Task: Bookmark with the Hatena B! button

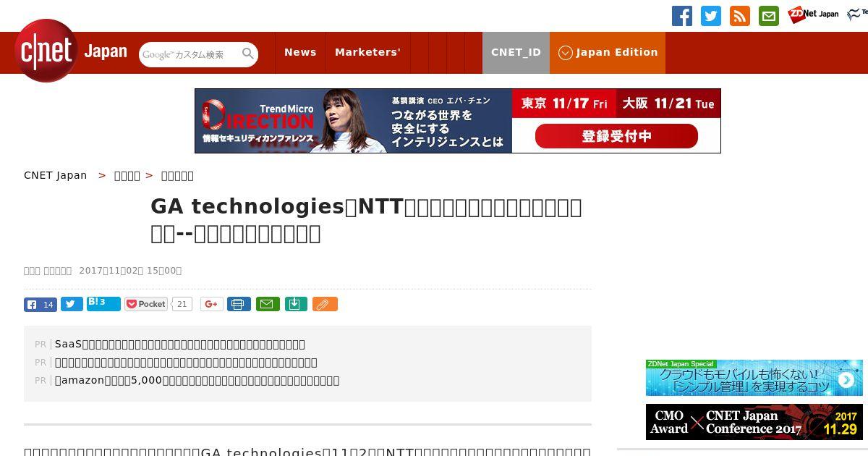Action: click(x=103, y=304)
